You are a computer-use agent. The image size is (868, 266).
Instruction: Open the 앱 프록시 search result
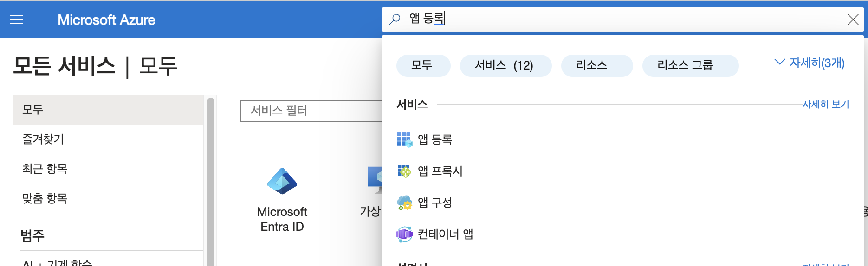click(440, 171)
